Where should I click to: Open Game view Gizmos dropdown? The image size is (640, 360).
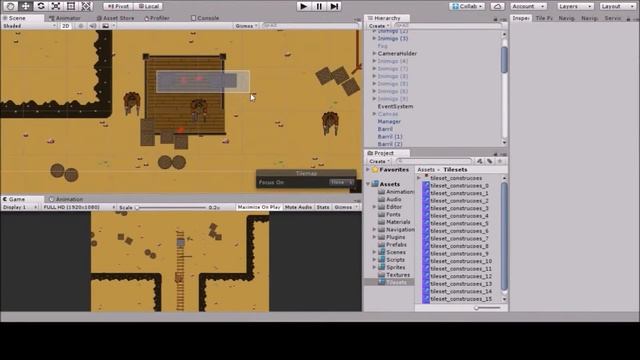pyautogui.click(x=346, y=207)
